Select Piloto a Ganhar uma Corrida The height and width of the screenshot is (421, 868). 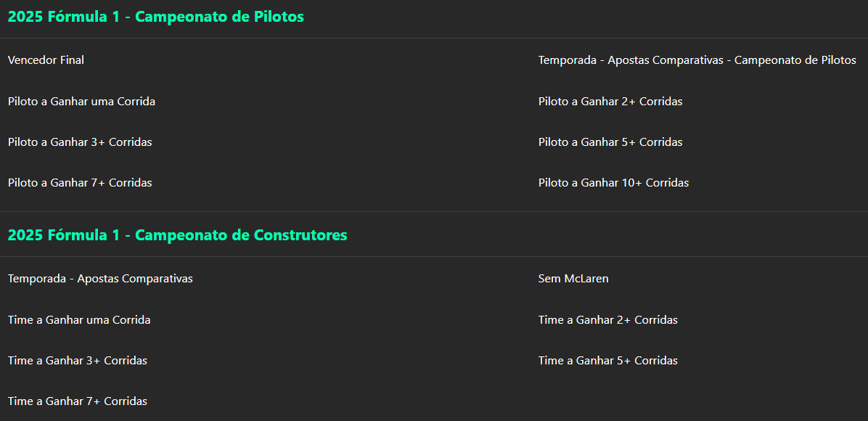tap(81, 102)
